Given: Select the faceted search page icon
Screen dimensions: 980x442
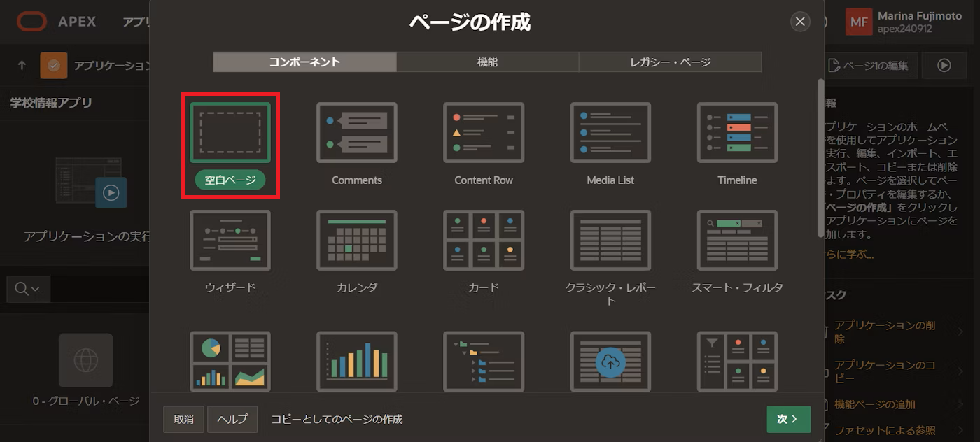Looking at the screenshot, I should (x=737, y=361).
